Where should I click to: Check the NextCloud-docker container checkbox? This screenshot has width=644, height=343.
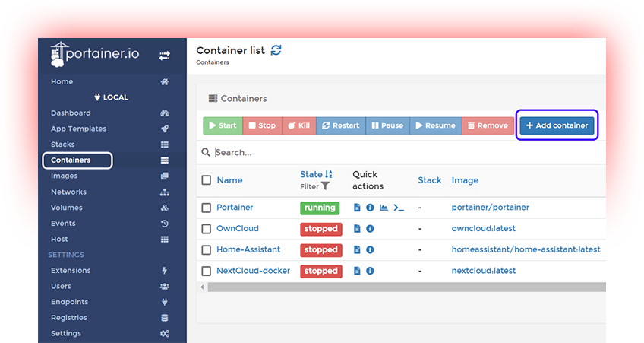click(206, 271)
